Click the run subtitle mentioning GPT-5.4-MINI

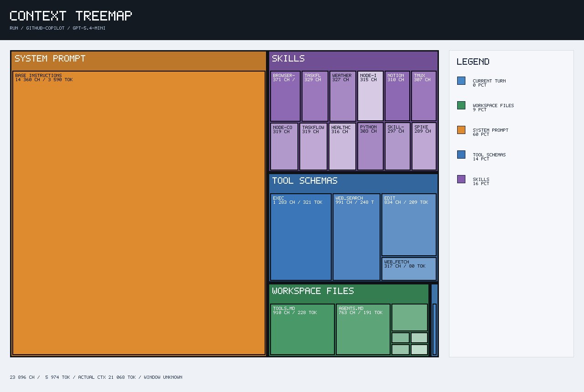[x=57, y=28]
